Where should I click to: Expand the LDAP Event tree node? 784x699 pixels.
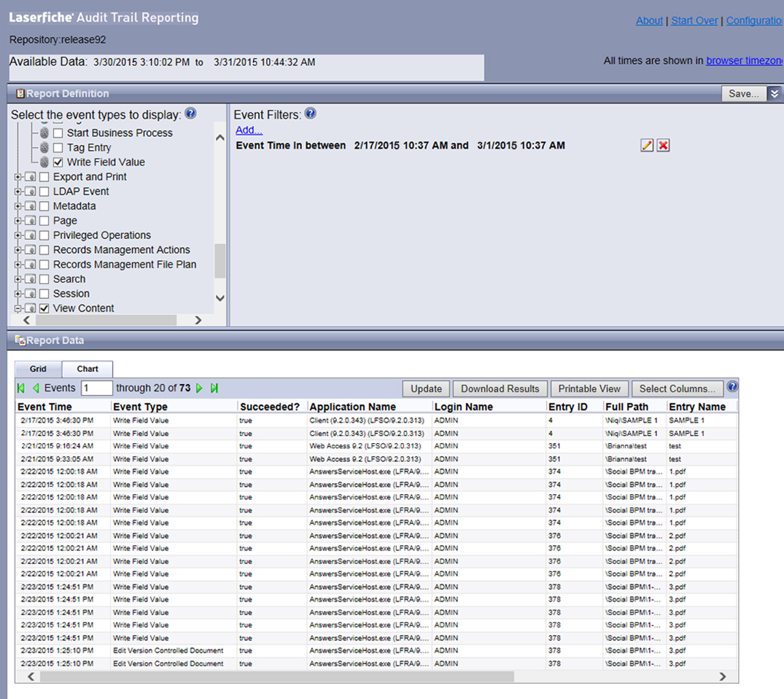(x=18, y=192)
